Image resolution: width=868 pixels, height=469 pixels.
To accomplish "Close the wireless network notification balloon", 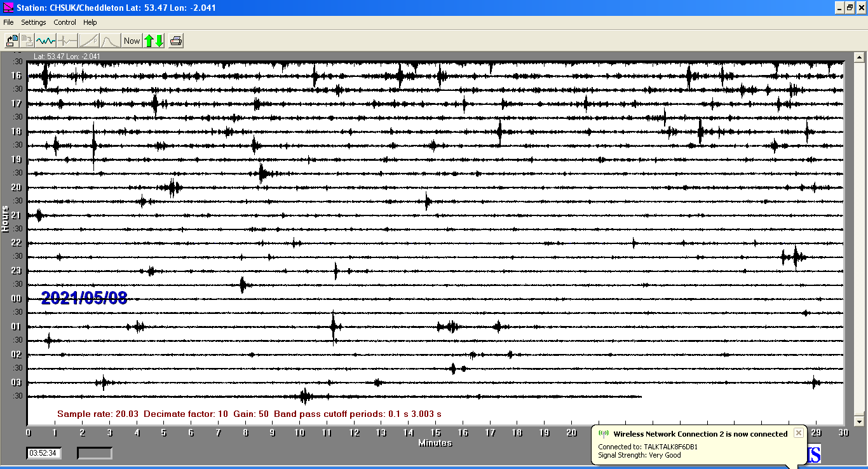I will 798,433.
